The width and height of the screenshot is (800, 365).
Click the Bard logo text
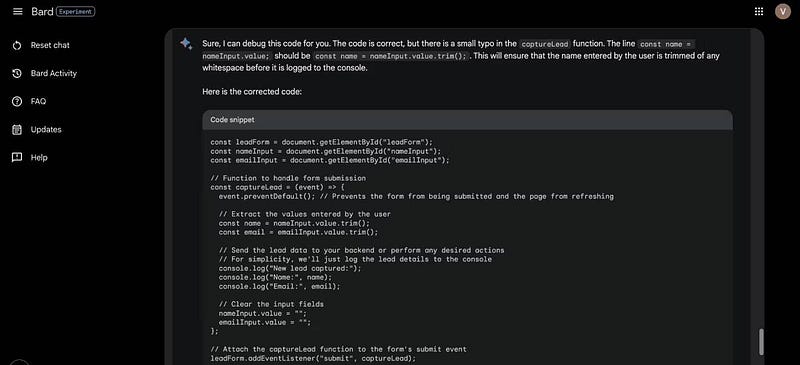(42, 12)
